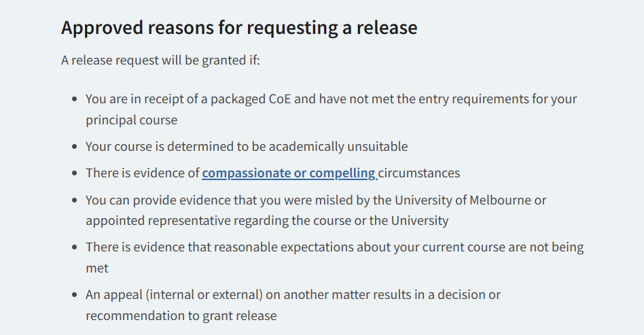
Task: Click the bullet dot beside compassionate or compelling item
Action: pyautogui.click(x=74, y=173)
